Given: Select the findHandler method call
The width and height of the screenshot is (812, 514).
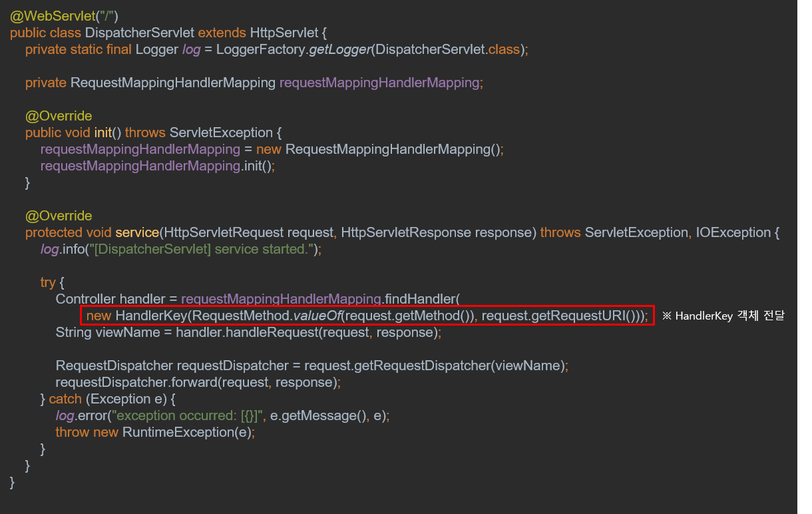Looking at the screenshot, I should click(x=419, y=299).
